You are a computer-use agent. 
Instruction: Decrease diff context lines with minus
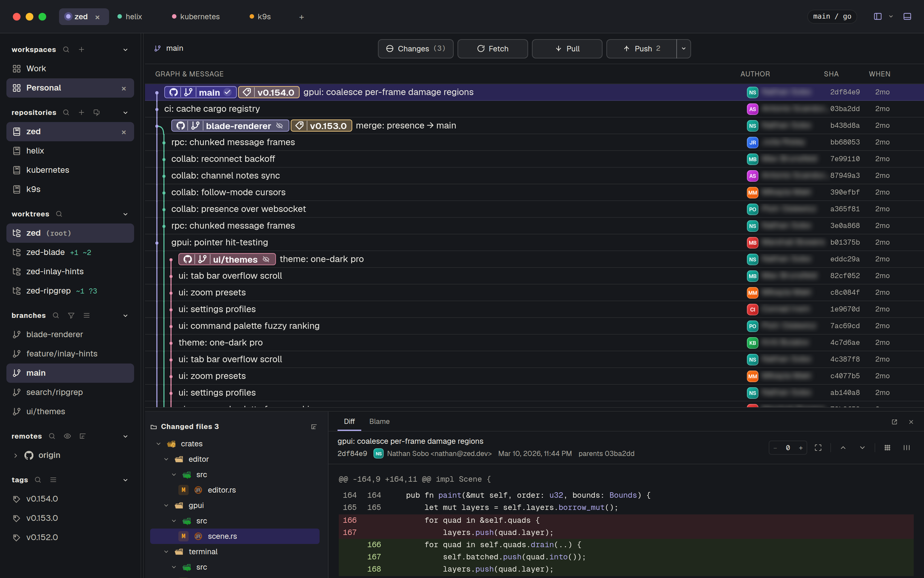[x=775, y=448]
